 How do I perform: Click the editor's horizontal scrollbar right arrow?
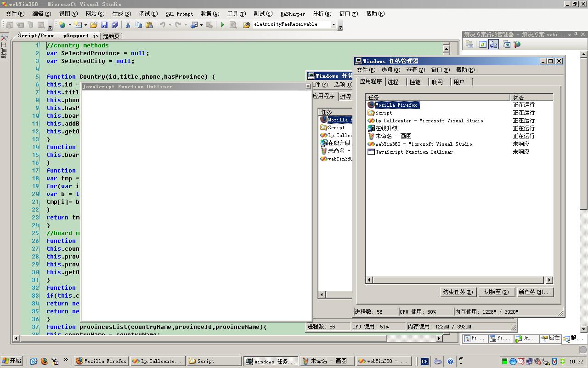tap(439, 338)
